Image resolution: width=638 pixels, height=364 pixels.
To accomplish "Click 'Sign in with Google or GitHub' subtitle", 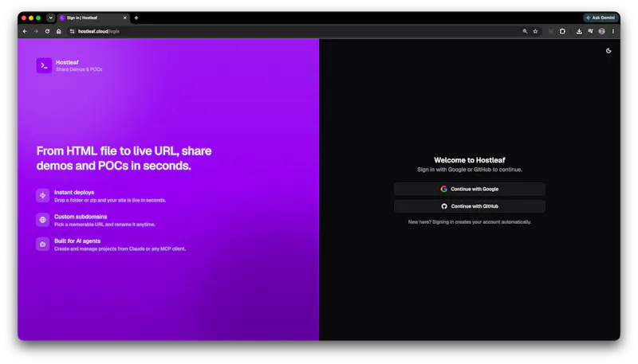I will click(x=469, y=170).
